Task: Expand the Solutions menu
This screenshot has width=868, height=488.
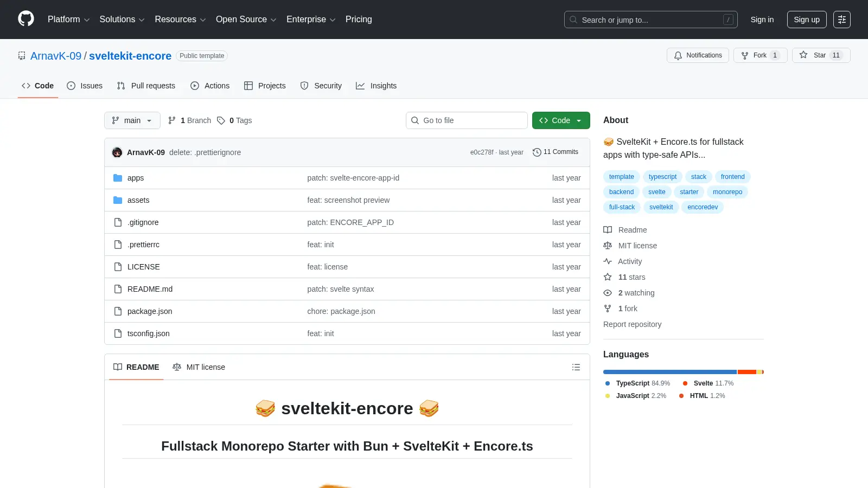Action: [x=122, y=20]
